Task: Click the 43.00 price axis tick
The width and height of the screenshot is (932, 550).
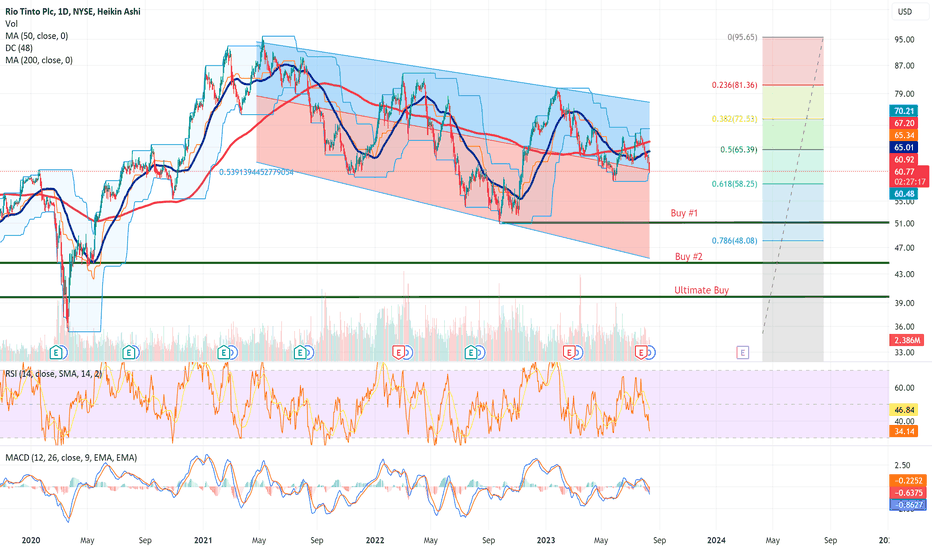Action: tap(904, 274)
